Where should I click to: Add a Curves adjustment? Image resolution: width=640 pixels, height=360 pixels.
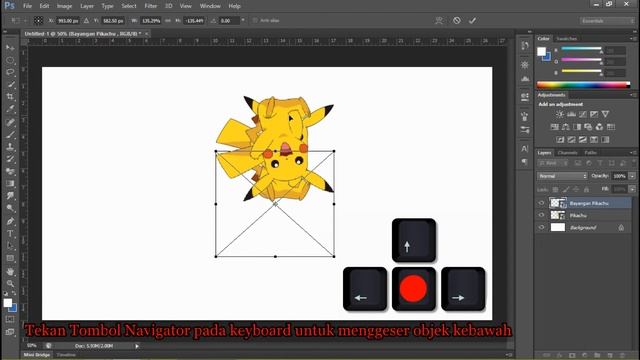[x=582, y=114]
